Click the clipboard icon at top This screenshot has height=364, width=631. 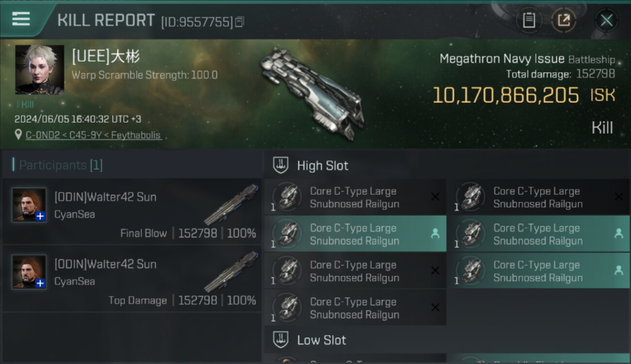pos(529,20)
